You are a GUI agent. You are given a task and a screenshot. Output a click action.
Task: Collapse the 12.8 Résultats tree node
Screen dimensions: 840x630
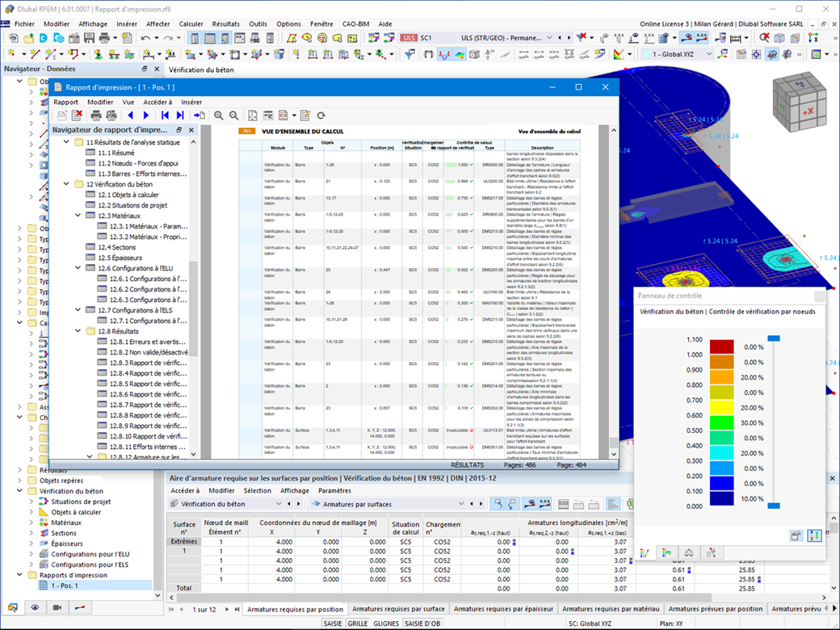(x=78, y=331)
